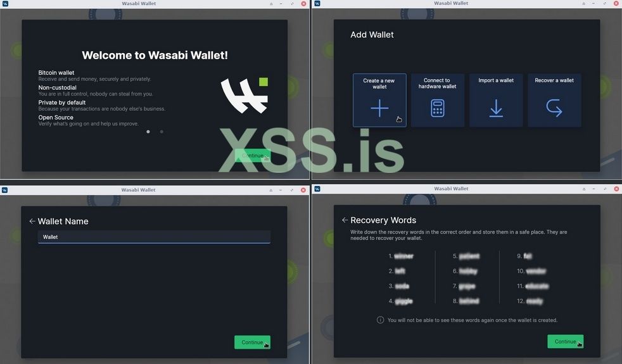Click the Wasabi logo on the Welcome screen
The width and height of the screenshot is (622, 364).
pos(244,95)
